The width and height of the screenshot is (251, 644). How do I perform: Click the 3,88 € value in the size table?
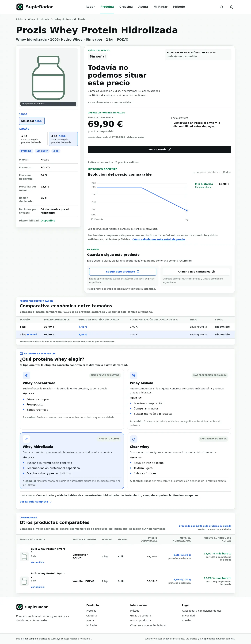(83, 335)
